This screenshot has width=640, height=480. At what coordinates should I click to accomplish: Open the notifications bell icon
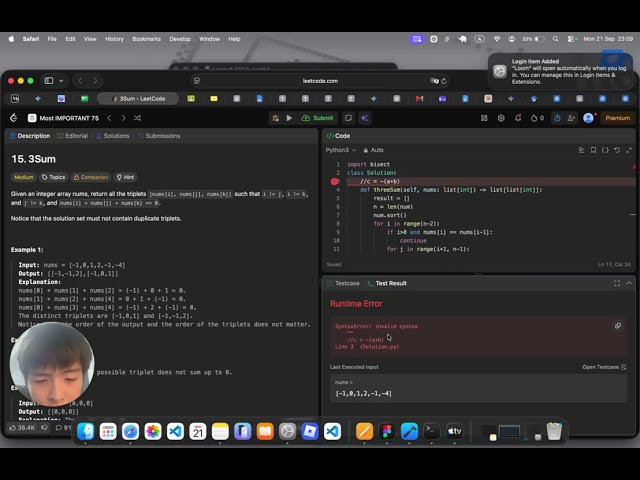click(x=518, y=118)
